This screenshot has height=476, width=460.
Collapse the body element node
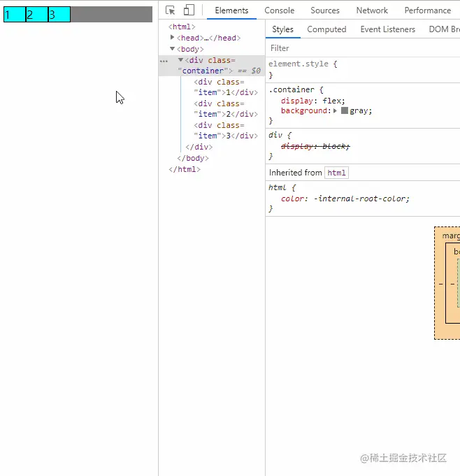click(172, 48)
